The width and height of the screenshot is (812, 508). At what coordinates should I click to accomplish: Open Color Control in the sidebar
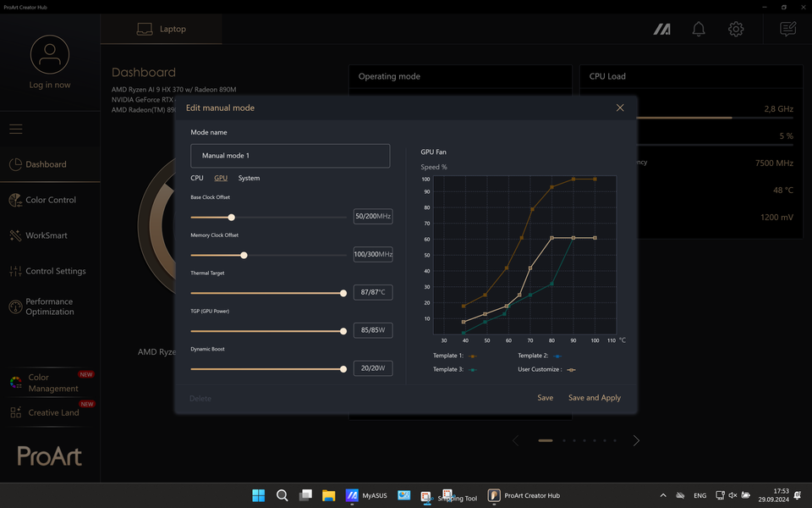click(50, 200)
